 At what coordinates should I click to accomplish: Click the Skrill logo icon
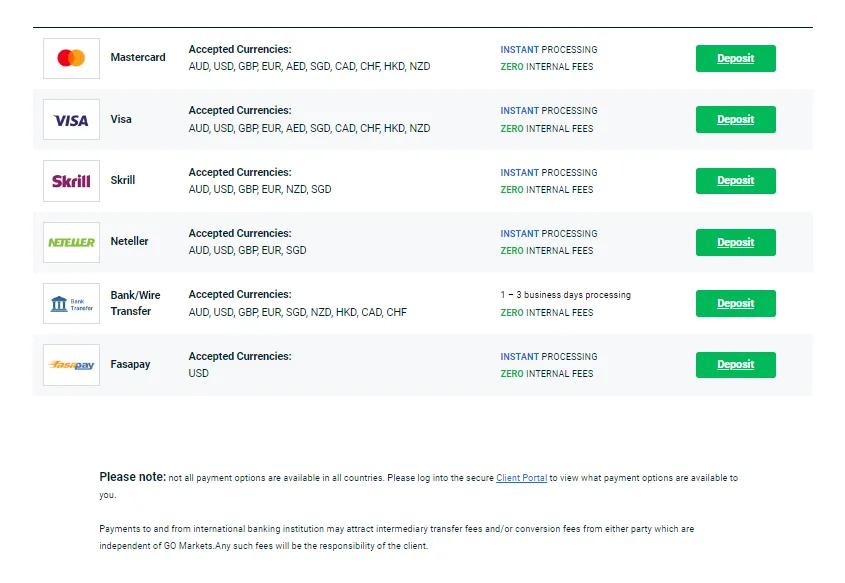[71, 181]
